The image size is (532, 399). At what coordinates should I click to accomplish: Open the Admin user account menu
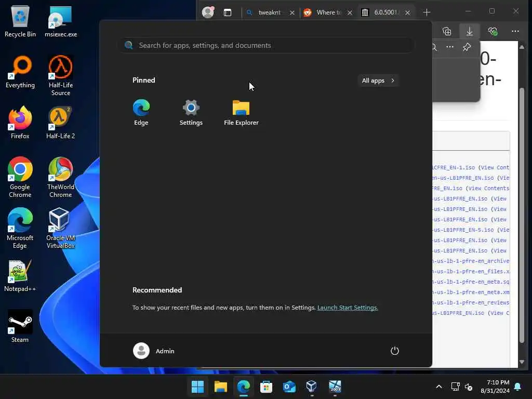154,351
